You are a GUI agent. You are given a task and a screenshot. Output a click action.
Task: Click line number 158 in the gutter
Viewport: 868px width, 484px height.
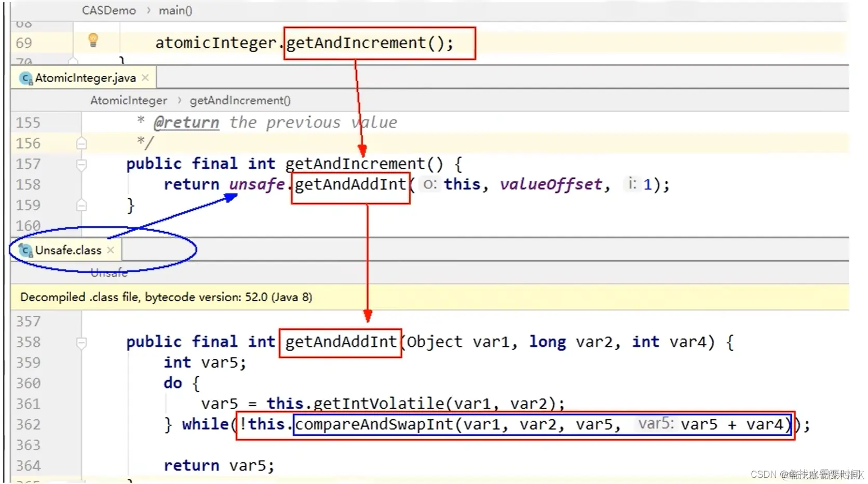(x=28, y=184)
